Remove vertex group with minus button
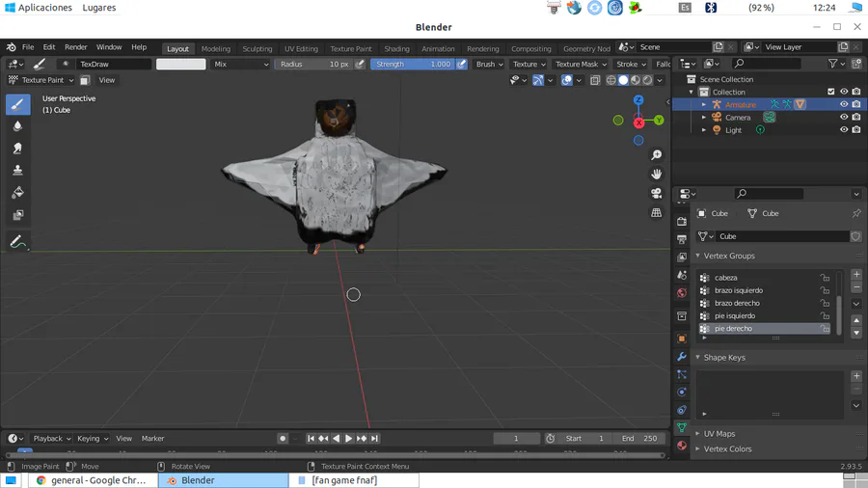This screenshot has height=488, width=868. tap(856, 287)
